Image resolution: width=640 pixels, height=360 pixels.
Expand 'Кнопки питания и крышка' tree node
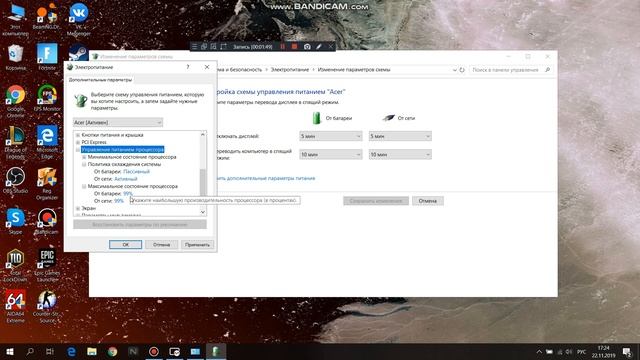pyautogui.click(x=78, y=135)
